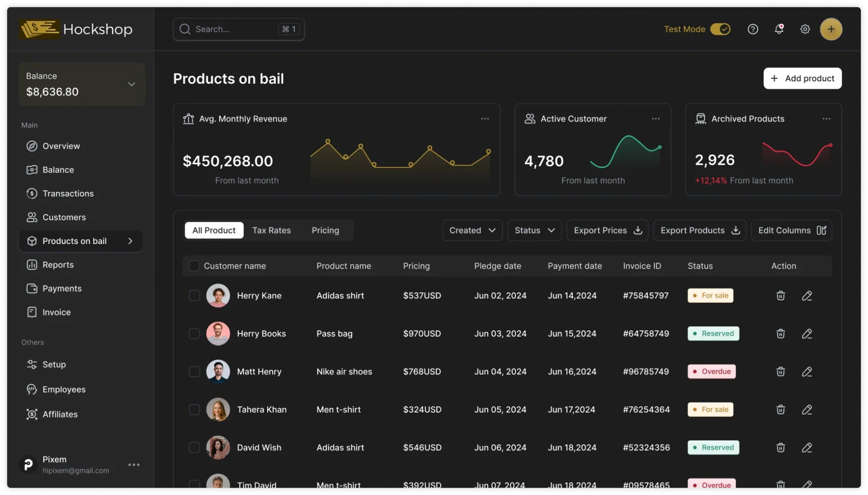Edit David Wish row with pencil icon

coord(807,447)
